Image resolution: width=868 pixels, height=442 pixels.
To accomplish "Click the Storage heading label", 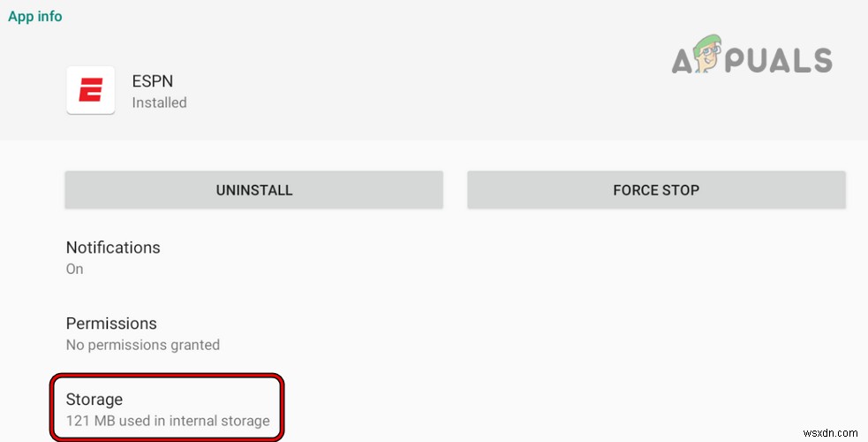I will coord(94,400).
